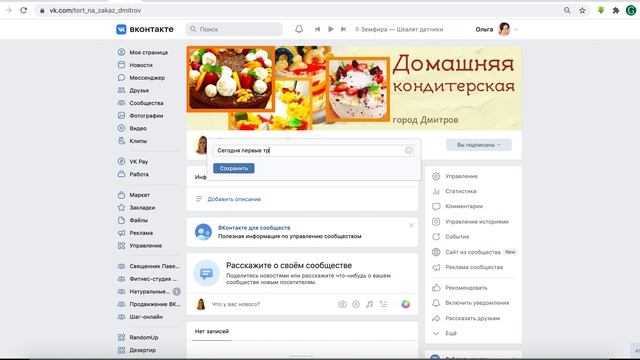
Task: Toggle Включить уведомления for community
Action: [477, 303]
